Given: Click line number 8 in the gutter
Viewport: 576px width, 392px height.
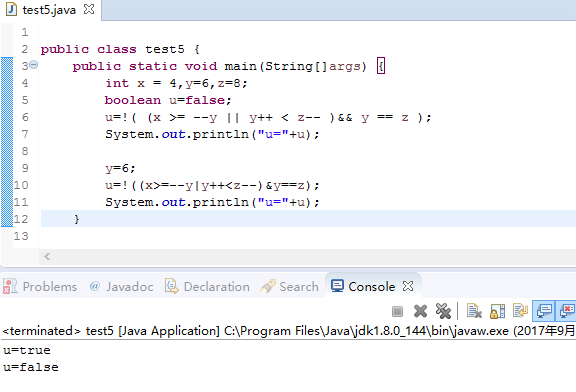Looking at the screenshot, I should 25,151.
